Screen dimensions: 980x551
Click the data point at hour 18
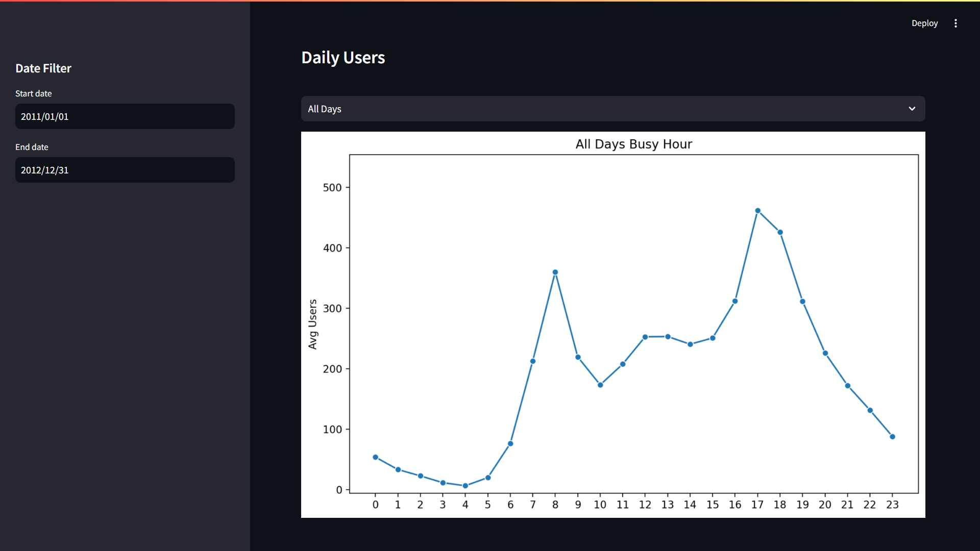(780, 232)
